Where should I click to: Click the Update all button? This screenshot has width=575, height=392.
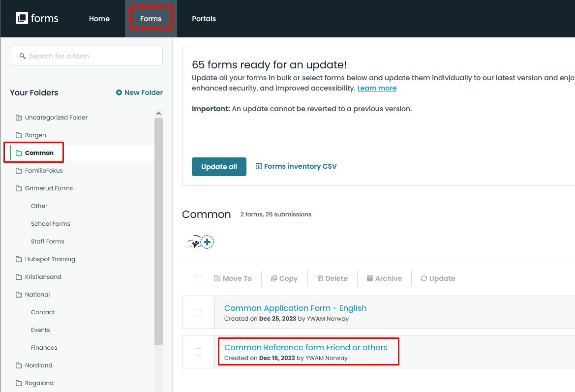(219, 167)
